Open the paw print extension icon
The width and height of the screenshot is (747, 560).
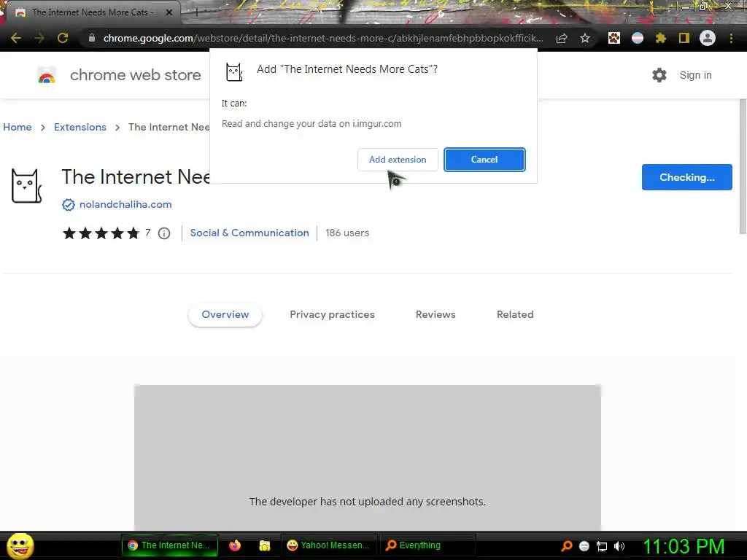click(614, 38)
